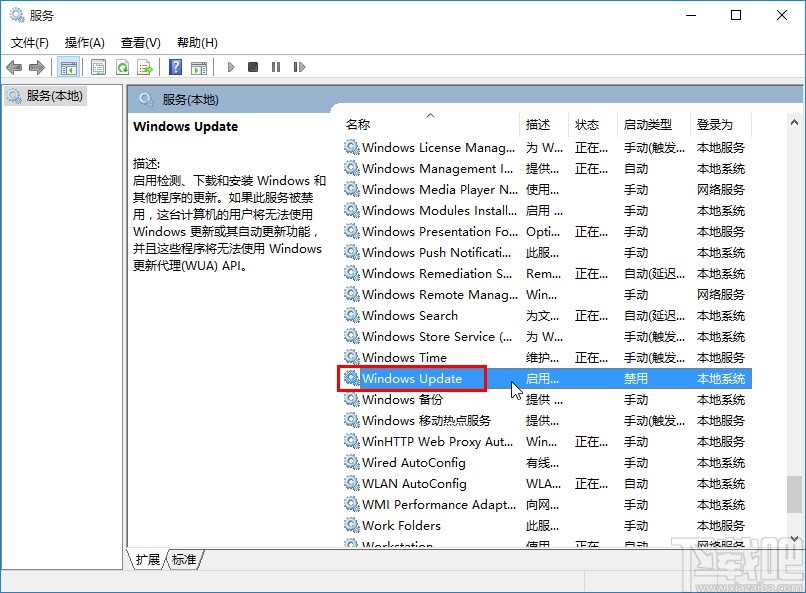
Task: Click the back navigation arrow
Action: click(13, 67)
